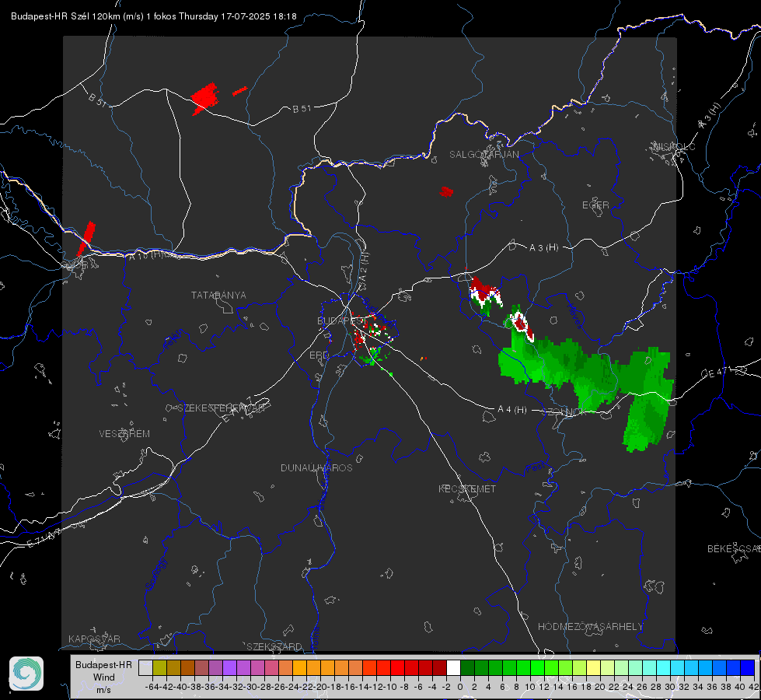Click the MISKOLC city label

click(x=674, y=146)
